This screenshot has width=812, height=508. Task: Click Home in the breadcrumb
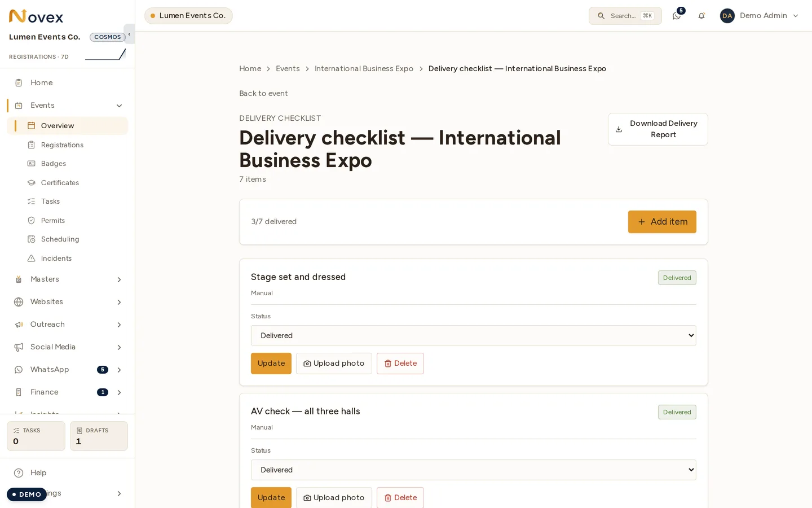point(250,69)
